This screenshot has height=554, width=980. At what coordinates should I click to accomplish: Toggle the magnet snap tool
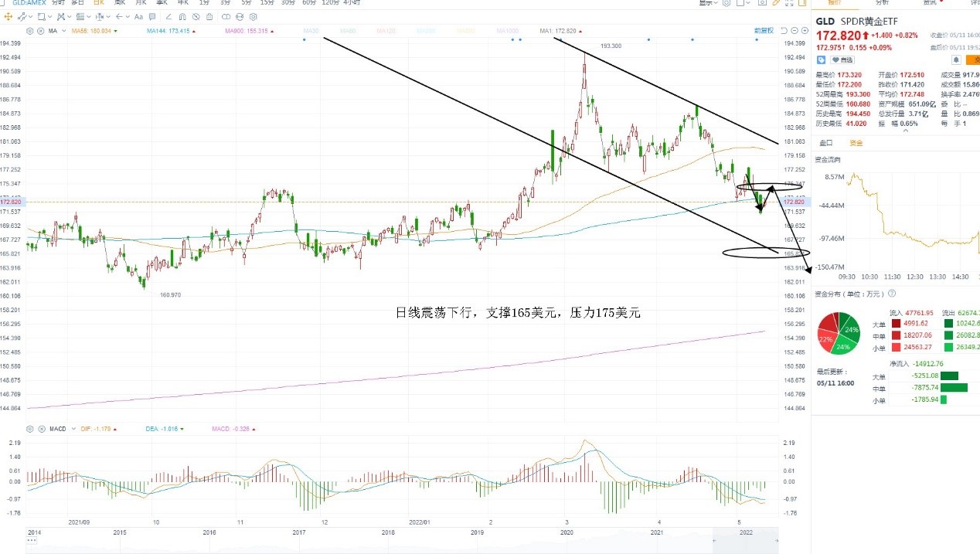(182, 17)
